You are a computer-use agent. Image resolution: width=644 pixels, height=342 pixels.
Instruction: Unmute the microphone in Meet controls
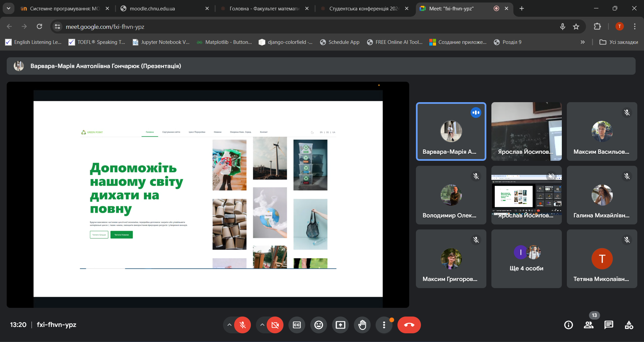243,325
